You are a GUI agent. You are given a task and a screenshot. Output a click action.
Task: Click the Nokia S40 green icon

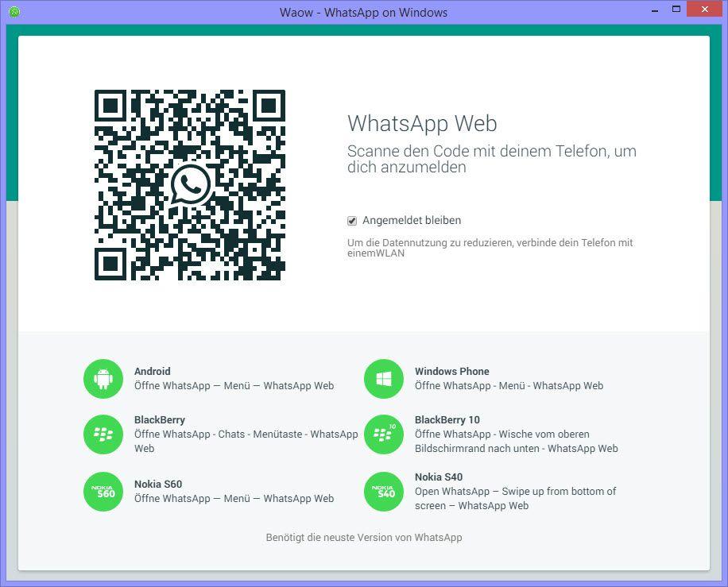coord(384,492)
